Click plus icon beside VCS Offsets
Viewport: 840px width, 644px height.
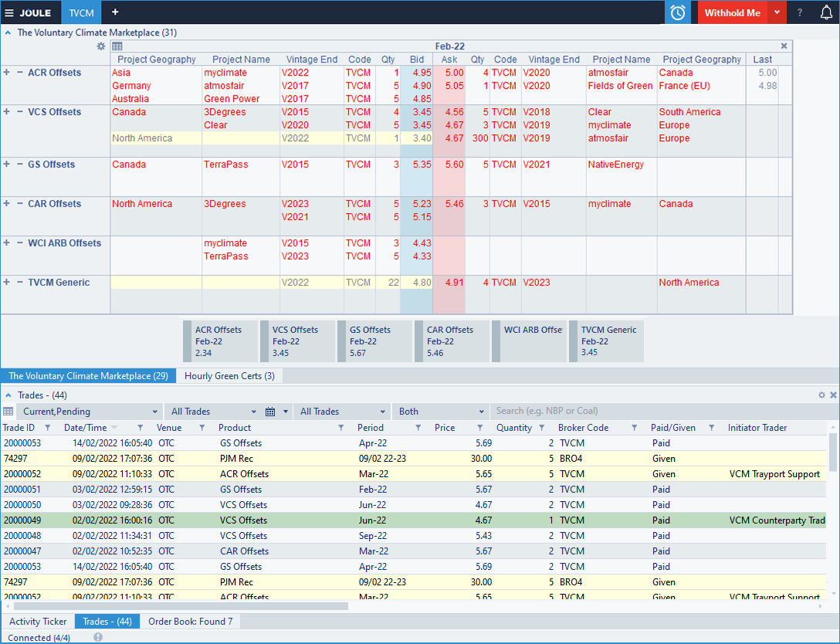6,111
